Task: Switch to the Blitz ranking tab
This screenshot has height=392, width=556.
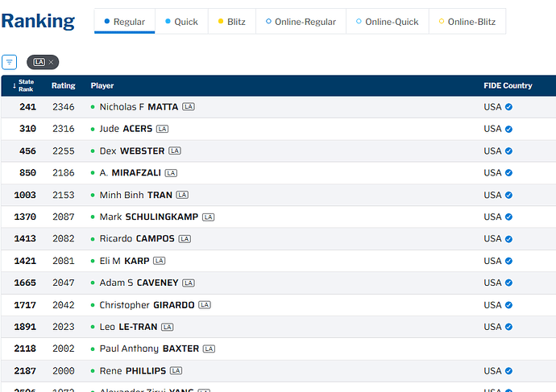Action: 232,22
